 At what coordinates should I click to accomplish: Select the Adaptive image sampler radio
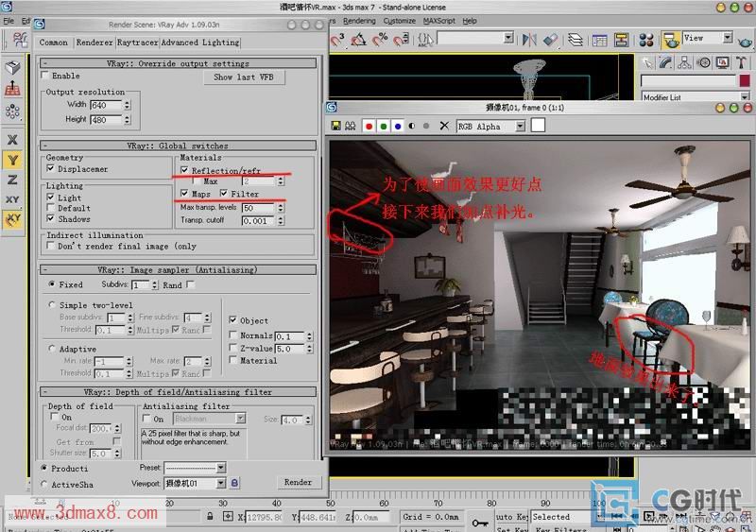[x=52, y=349]
